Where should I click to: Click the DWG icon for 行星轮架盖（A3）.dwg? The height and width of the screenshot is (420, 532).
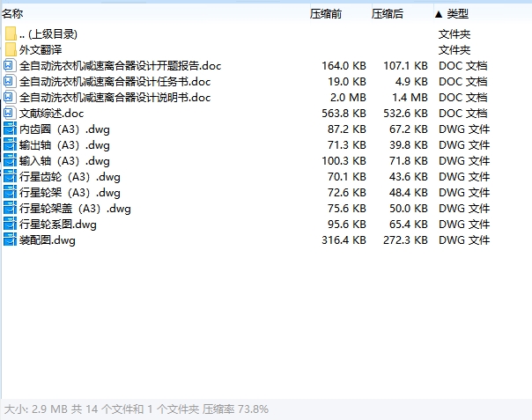[10, 209]
